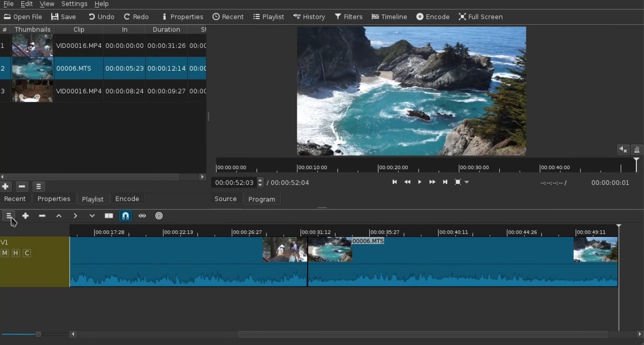The width and height of the screenshot is (644, 345).
Task: Hide track V1 with H button
Action: [16, 253]
